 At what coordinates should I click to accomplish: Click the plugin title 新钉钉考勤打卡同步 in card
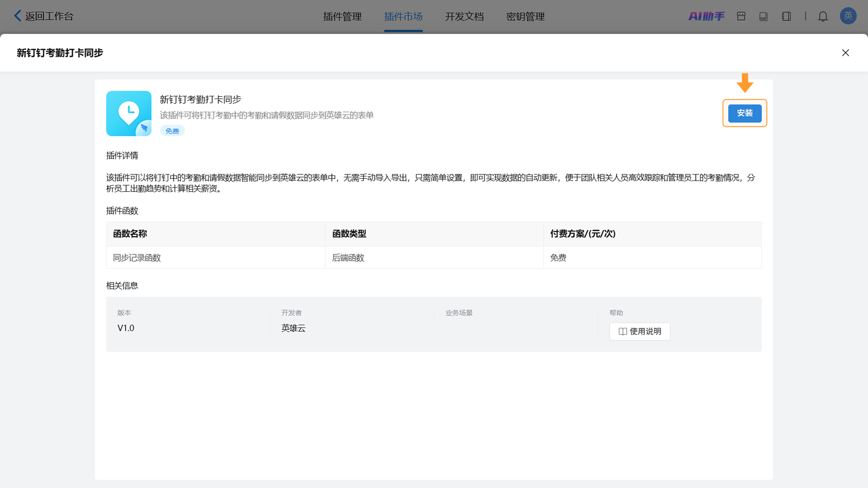[200, 99]
